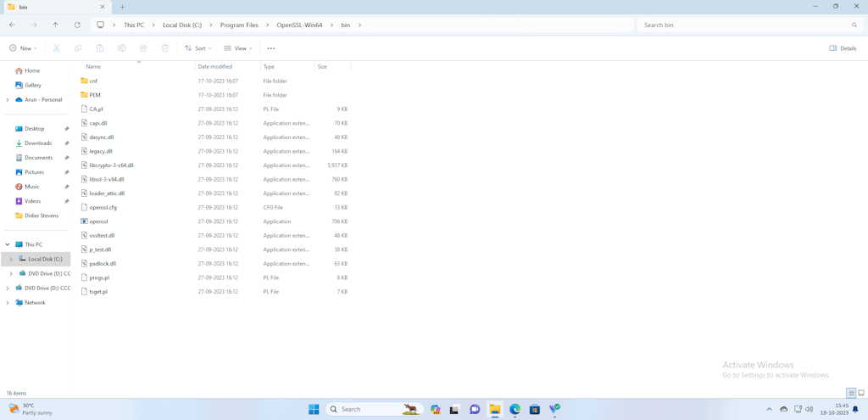Click Program Files breadcrumb

click(237, 25)
